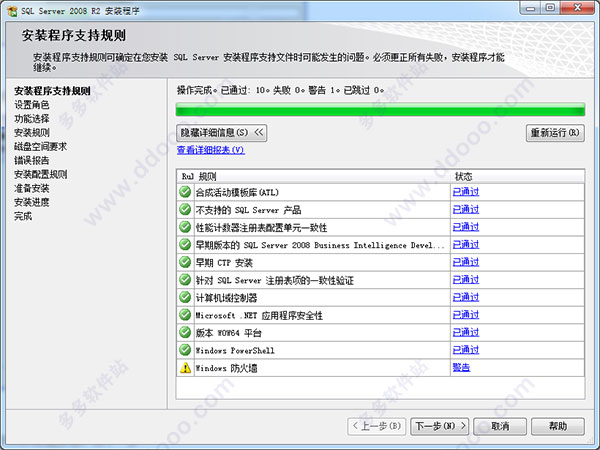
Task: Click the 状态 column header
Action: (x=463, y=176)
